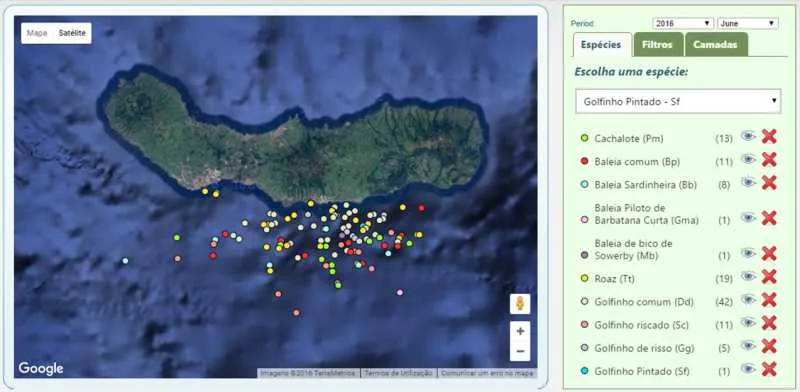This screenshot has height=392, width=800.
Task: Click the Street View pegman icon
Action: [520, 304]
